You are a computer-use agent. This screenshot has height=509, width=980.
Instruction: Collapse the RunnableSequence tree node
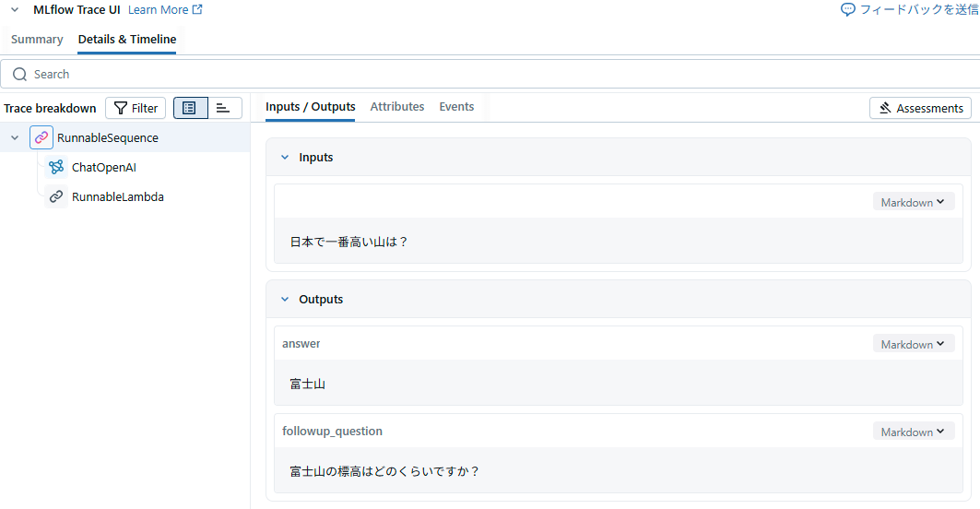[15, 137]
